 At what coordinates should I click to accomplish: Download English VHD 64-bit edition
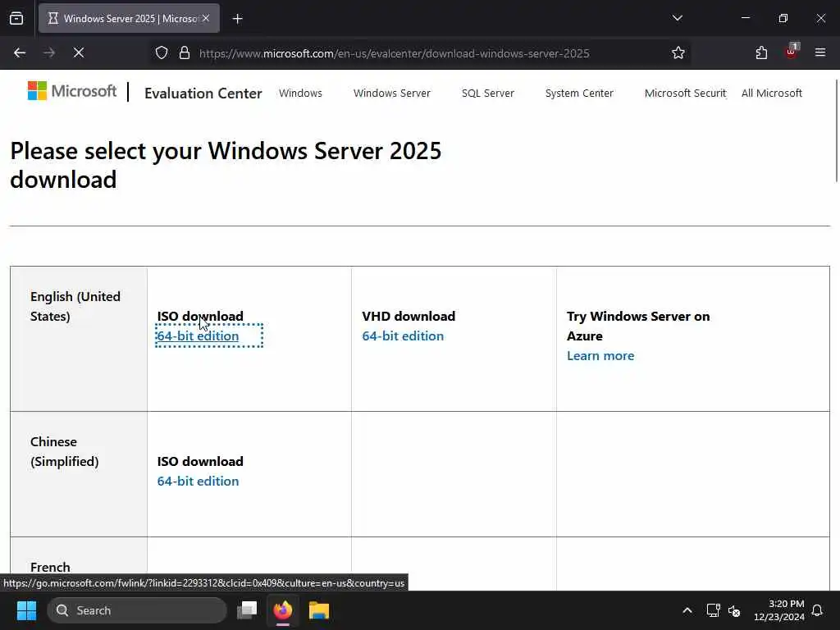click(403, 336)
